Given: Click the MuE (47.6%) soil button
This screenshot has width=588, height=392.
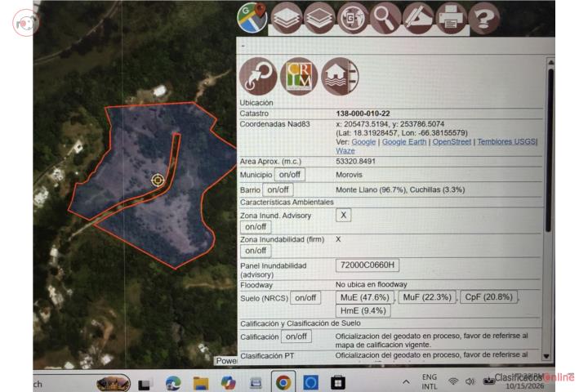Looking at the screenshot, I should 365,297.
